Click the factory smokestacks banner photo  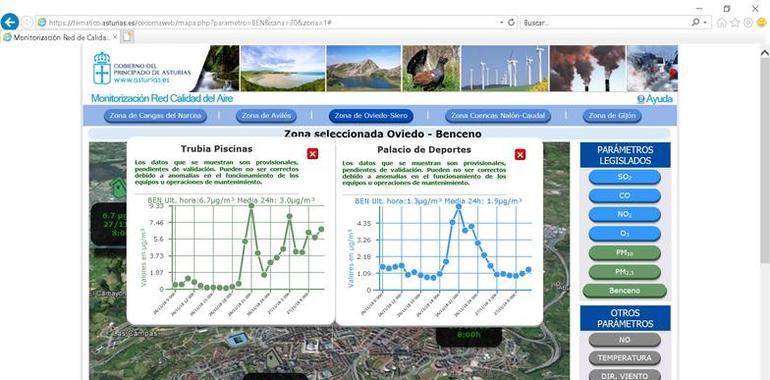(587, 68)
